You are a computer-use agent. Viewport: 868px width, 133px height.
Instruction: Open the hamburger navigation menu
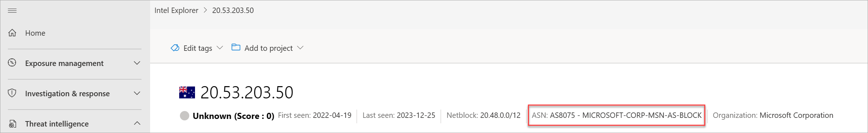(12, 10)
